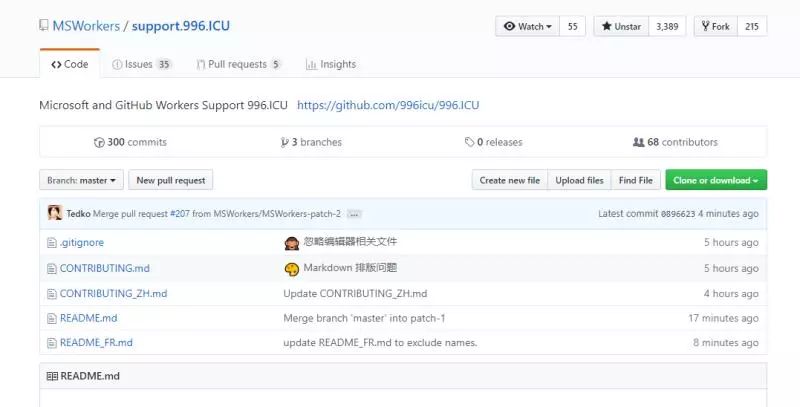This screenshot has width=800, height=407.
Task: Click the Insights bar graph icon
Action: click(x=311, y=65)
